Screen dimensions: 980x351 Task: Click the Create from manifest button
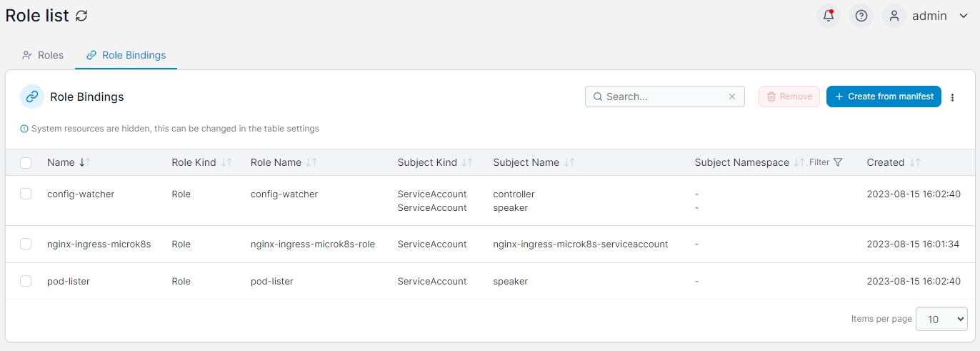884,97
